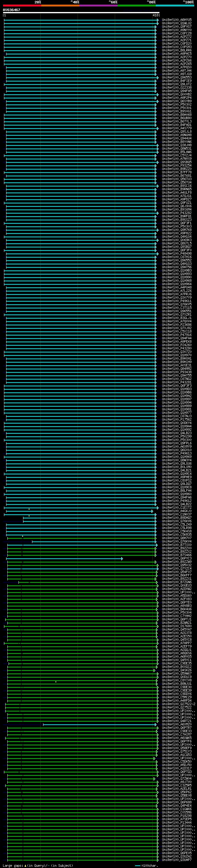Select the UniRef100_A5DU60 label
This screenshot has height=868, width=197.
[176, 596]
